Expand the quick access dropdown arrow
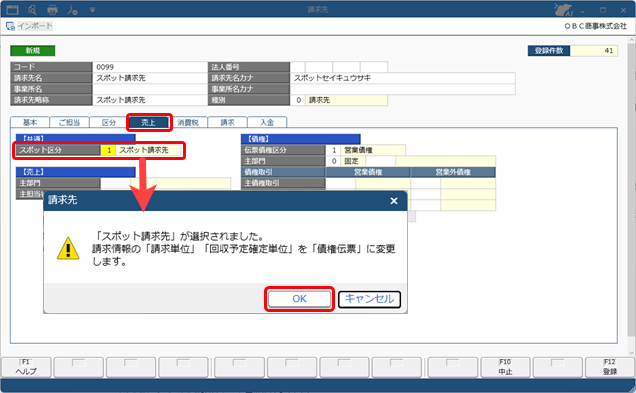 (x=92, y=9)
